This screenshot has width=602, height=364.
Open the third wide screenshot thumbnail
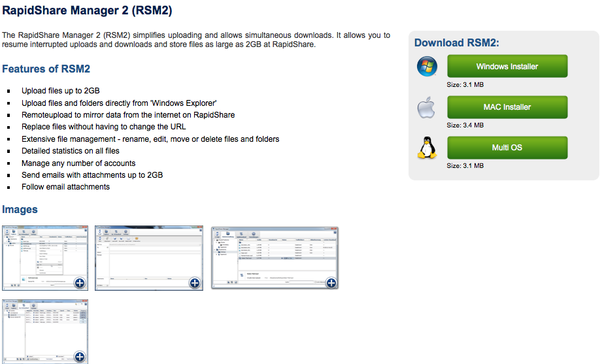tap(275, 257)
